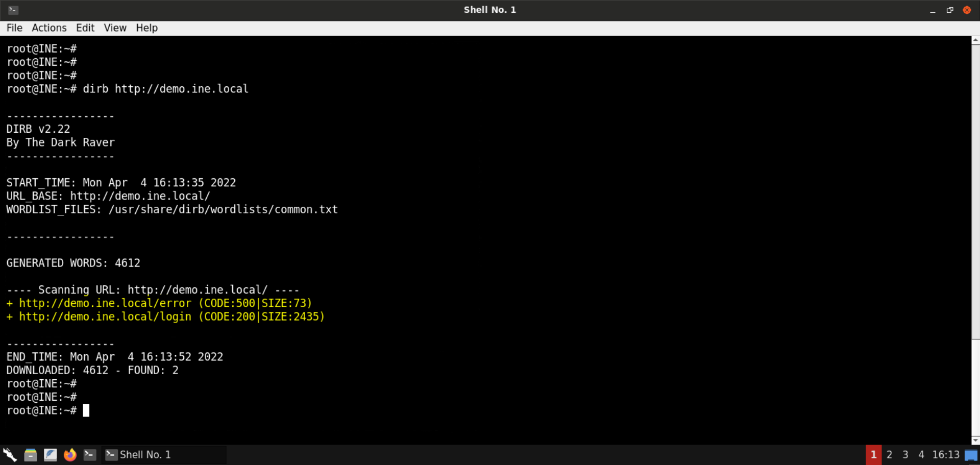The width and height of the screenshot is (980, 465).
Task: Open the applications menu in the taskbar corner
Action: [x=10, y=454]
